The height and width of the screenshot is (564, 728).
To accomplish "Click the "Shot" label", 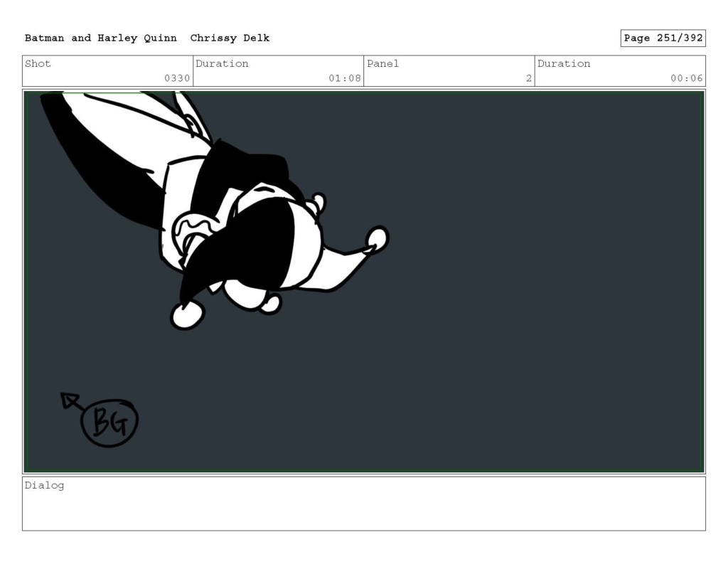I will (38, 63).
